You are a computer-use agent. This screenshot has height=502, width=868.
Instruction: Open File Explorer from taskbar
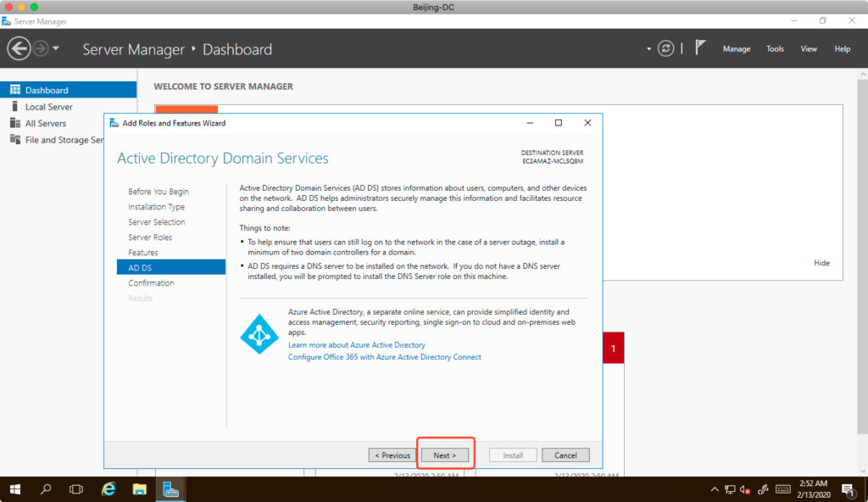(x=140, y=489)
